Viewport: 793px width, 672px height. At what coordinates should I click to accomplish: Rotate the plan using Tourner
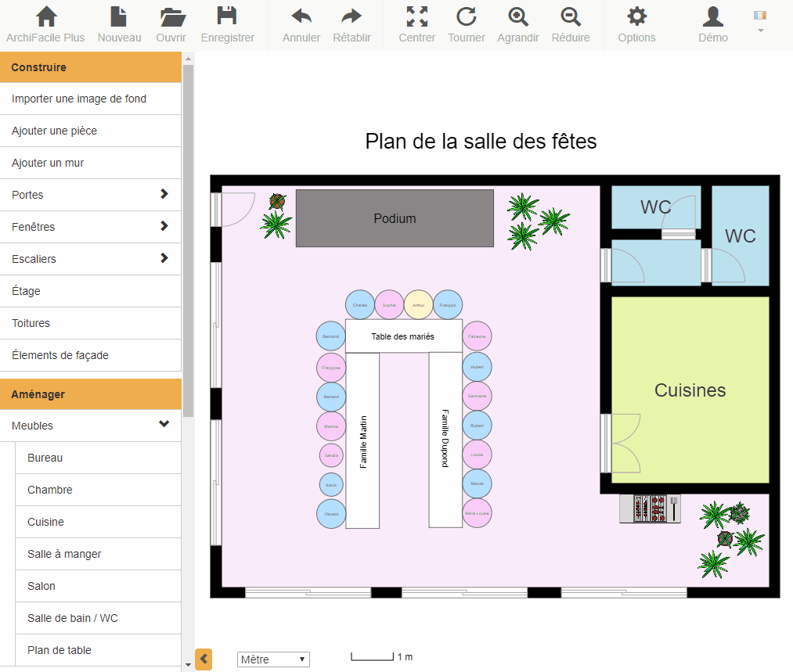pyautogui.click(x=467, y=17)
